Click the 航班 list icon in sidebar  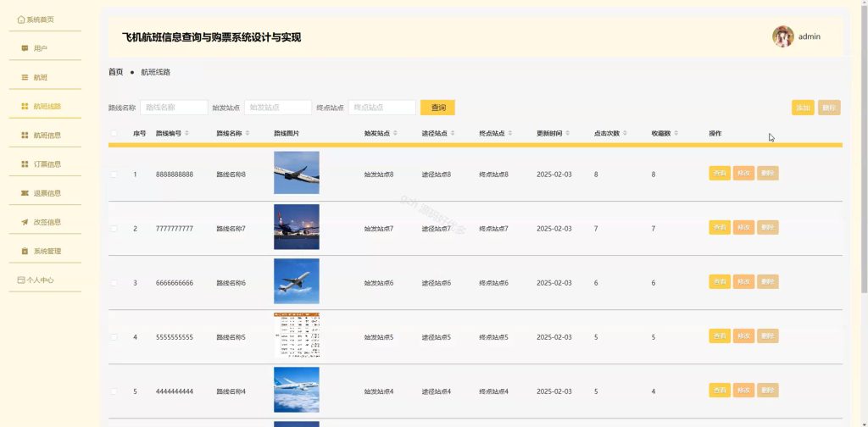tap(25, 77)
